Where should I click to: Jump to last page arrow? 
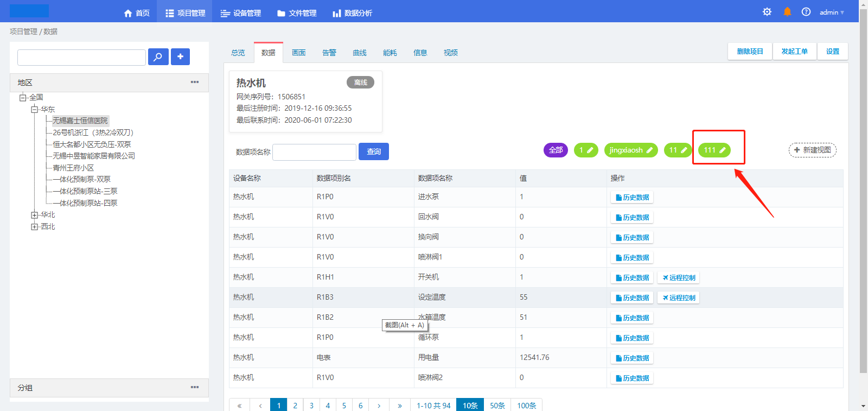400,406
